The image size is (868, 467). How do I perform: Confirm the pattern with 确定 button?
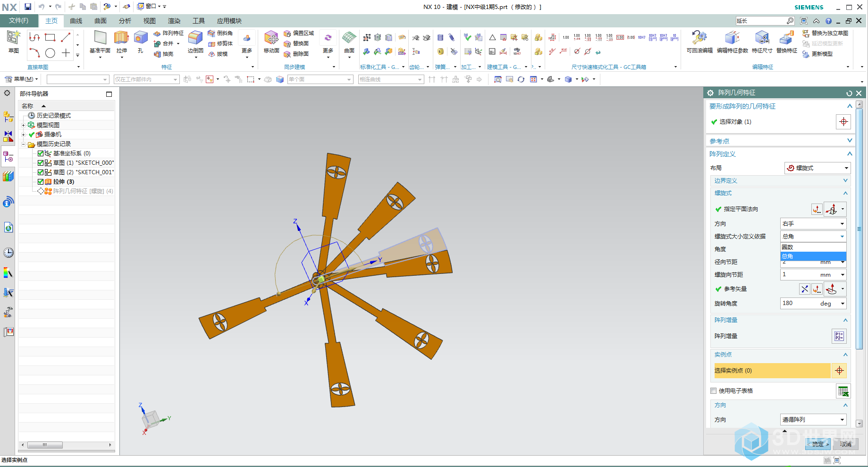(x=818, y=444)
